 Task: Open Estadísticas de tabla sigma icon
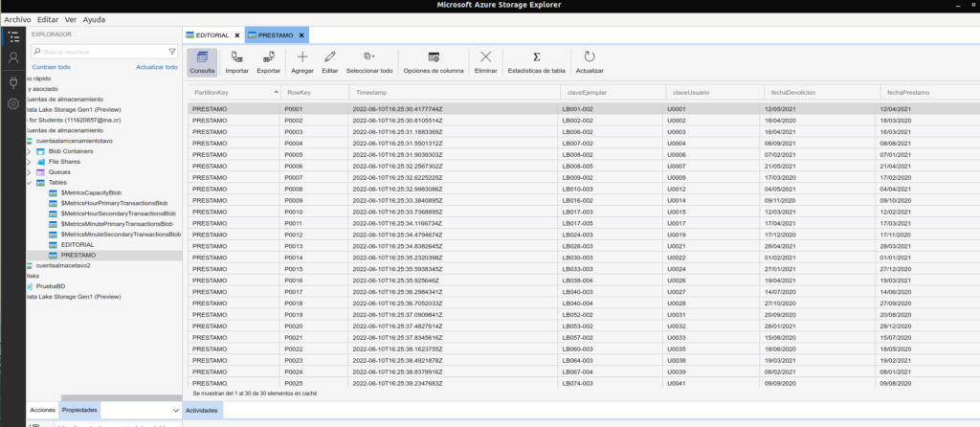coord(536,56)
